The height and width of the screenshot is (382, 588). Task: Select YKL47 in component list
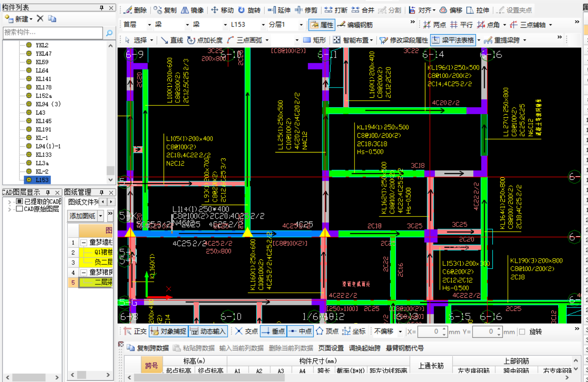[43, 53]
